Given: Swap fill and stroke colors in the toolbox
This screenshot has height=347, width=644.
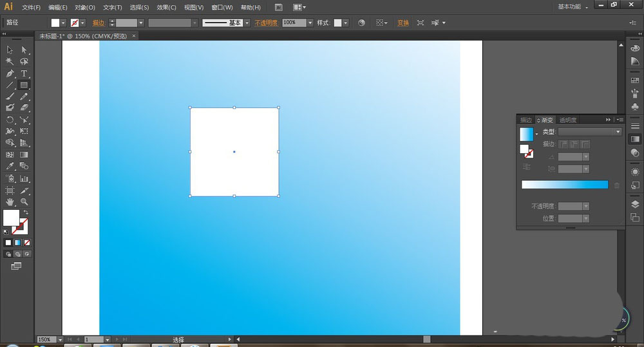Looking at the screenshot, I should click(26, 212).
